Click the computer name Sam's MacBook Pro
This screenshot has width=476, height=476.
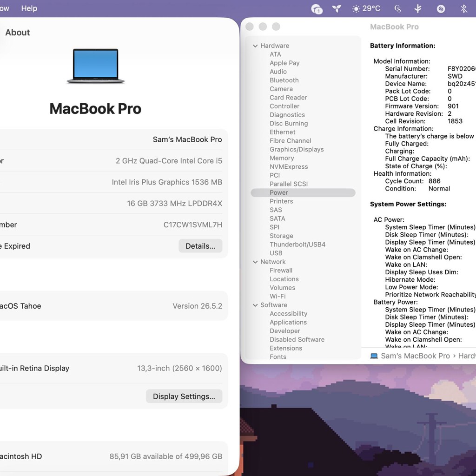187,139
